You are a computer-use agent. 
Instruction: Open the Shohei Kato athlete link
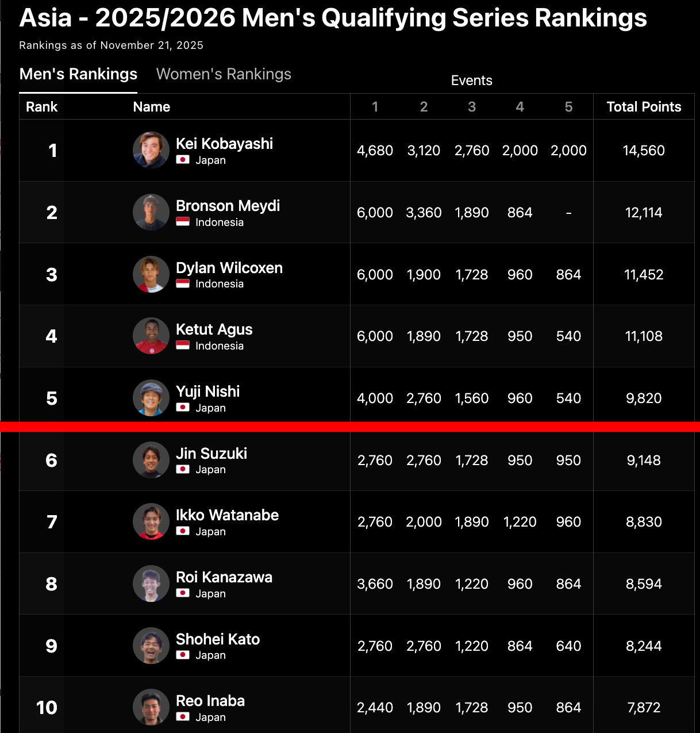(218, 639)
